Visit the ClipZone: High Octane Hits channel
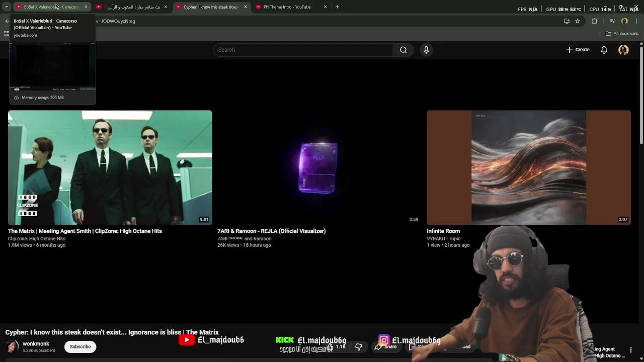Image resolution: width=644 pixels, height=362 pixels. [x=37, y=239]
